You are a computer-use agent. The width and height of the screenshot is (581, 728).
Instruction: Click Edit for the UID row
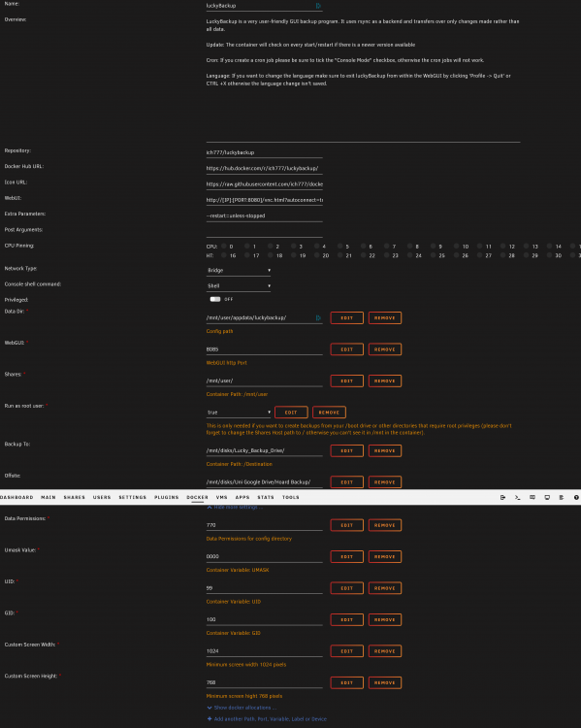(x=346, y=588)
